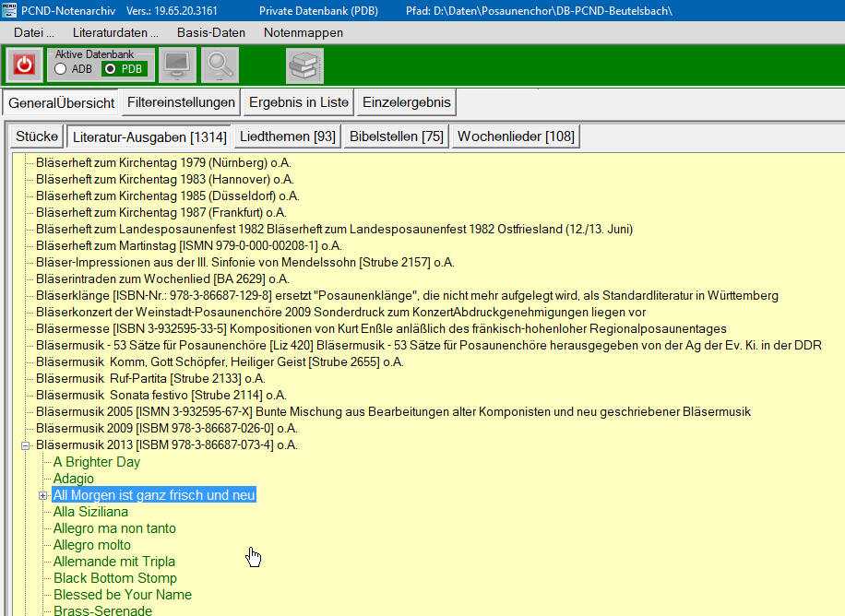Image resolution: width=845 pixels, height=616 pixels.
Task: Open the stacked books library icon
Action: pyautogui.click(x=304, y=65)
